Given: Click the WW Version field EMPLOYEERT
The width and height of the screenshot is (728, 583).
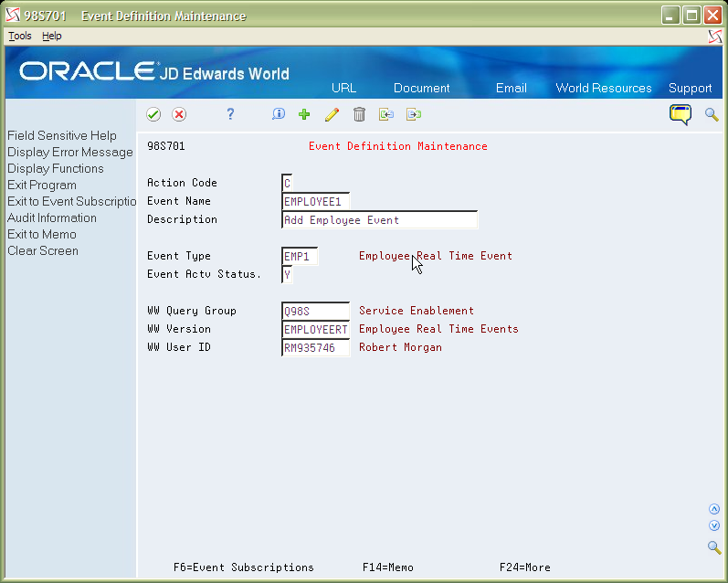Looking at the screenshot, I should tap(316, 329).
